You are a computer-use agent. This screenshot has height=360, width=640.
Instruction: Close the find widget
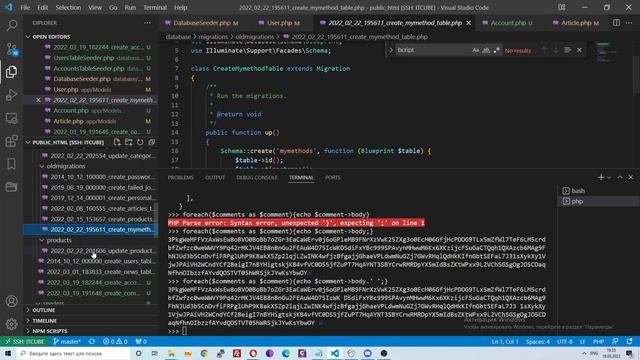tap(579, 50)
